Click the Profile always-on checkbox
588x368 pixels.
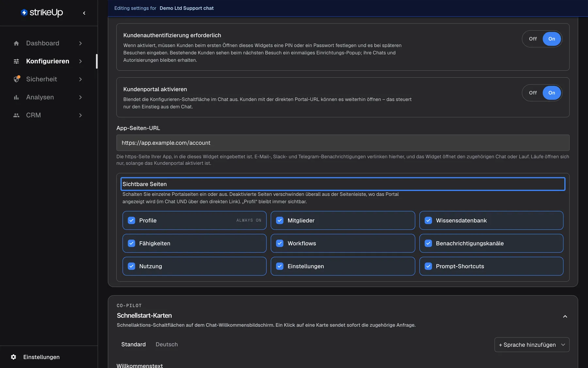(x=131, y=220)
